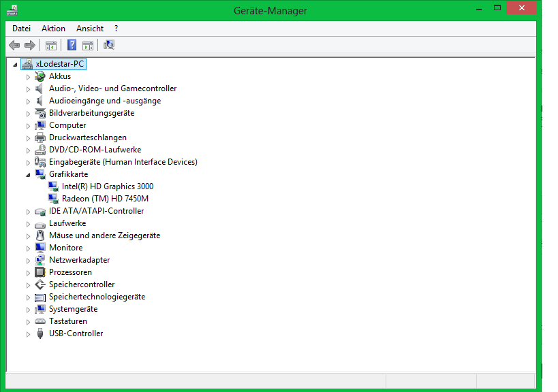Select the USB-Controller label
558x392 pixels.
[76, 333]
